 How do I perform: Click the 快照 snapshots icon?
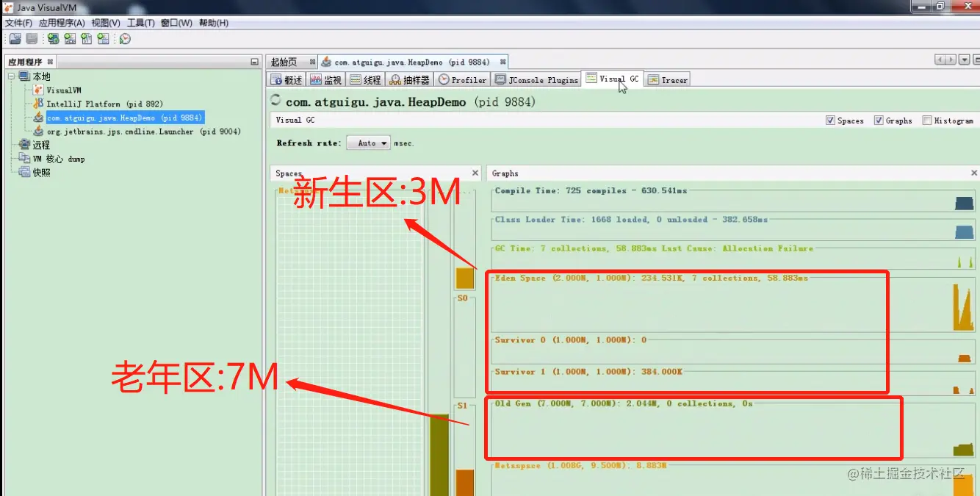(24, 173)
